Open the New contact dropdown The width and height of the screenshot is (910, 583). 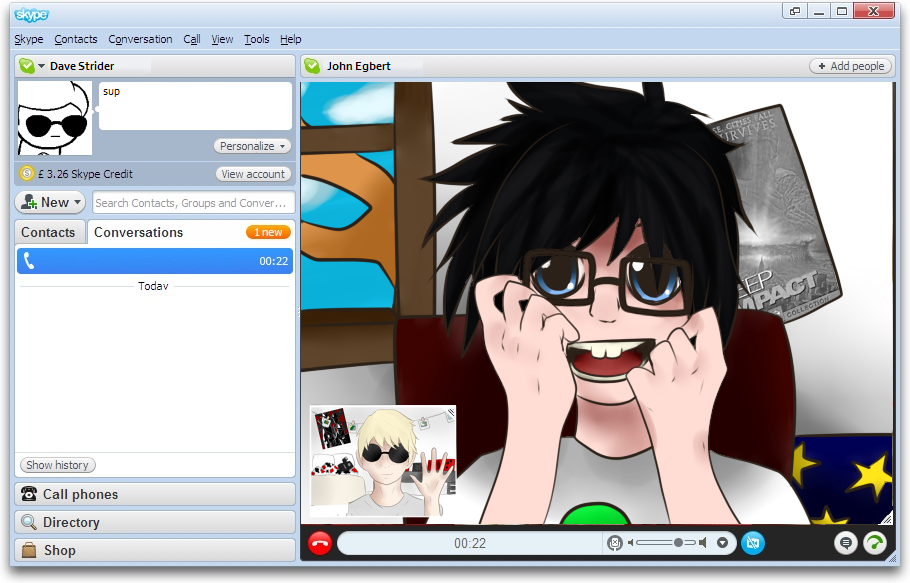50,202
